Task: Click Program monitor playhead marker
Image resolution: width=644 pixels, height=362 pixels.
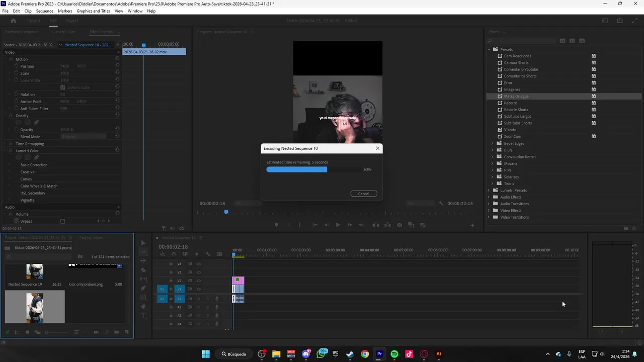Action: (226, 212)
